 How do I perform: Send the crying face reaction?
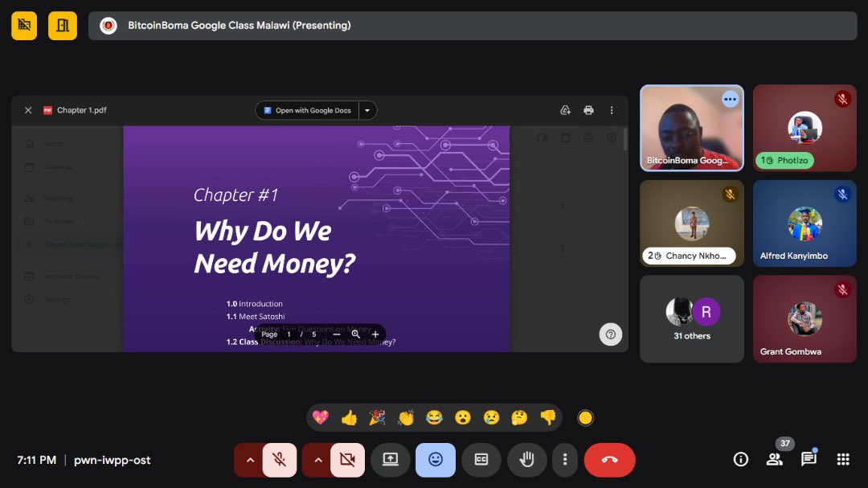coord(491,417)
